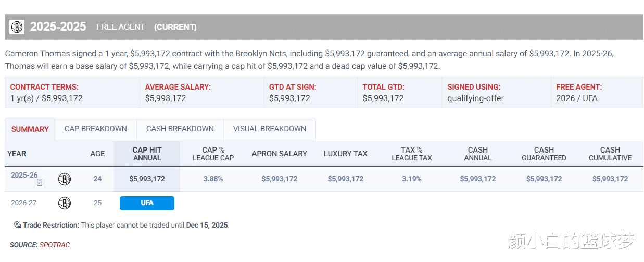Click the Nets logo in the gray header
The height and width of the screenshot is (262, 644).
[17, 27]
